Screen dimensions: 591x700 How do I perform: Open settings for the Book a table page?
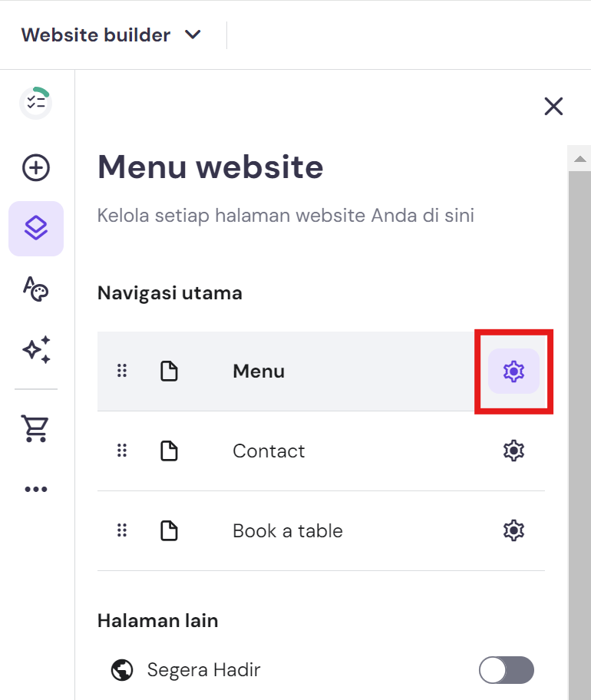pyautogui.click(x=513, y=530)
